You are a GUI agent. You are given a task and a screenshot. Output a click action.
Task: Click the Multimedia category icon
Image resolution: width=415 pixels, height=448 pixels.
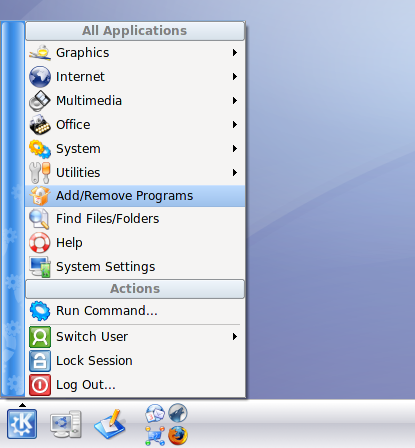coord(40,101)
